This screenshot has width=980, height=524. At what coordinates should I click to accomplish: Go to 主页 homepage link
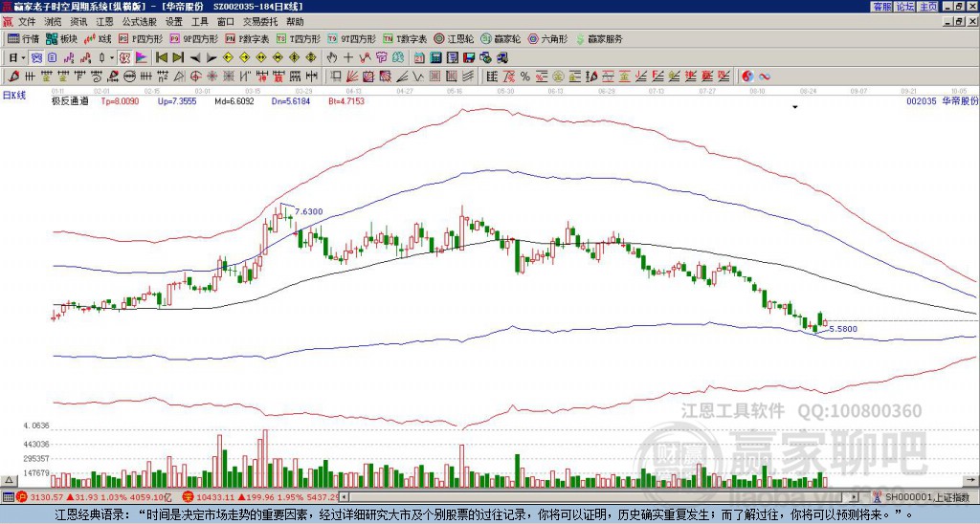coord(928,7)
